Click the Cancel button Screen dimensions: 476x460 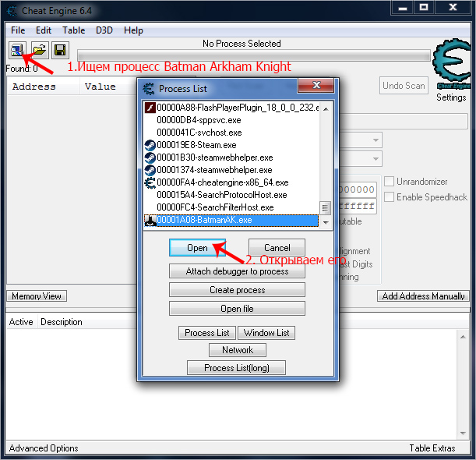coord(277,248)
